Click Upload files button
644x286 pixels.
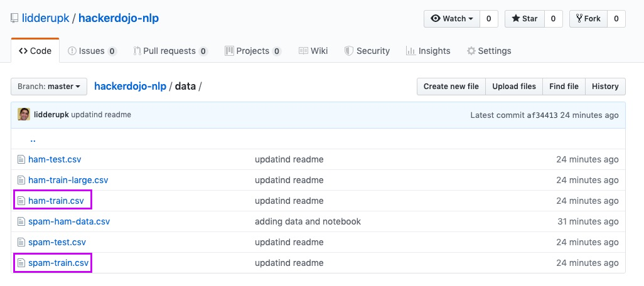514,87
